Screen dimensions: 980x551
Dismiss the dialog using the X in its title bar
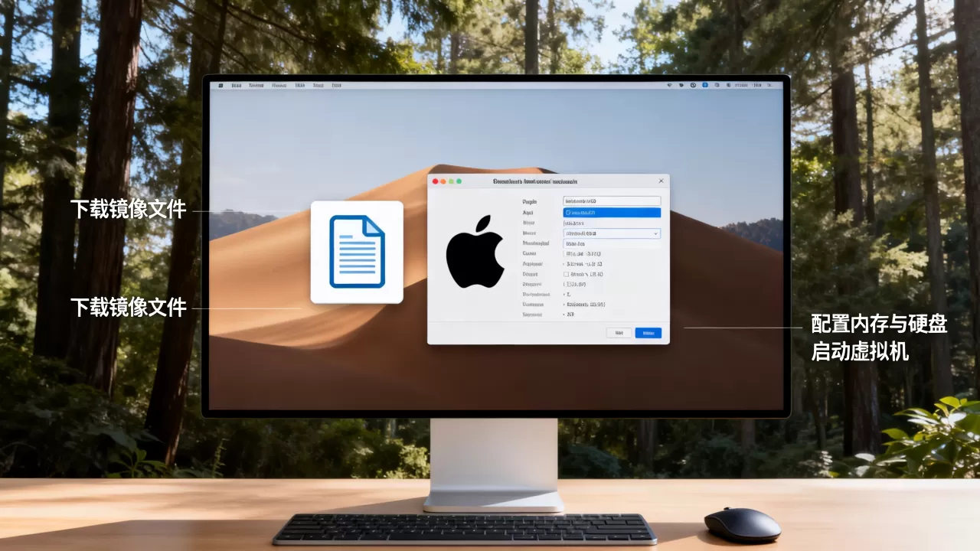(x=661, y=181)
